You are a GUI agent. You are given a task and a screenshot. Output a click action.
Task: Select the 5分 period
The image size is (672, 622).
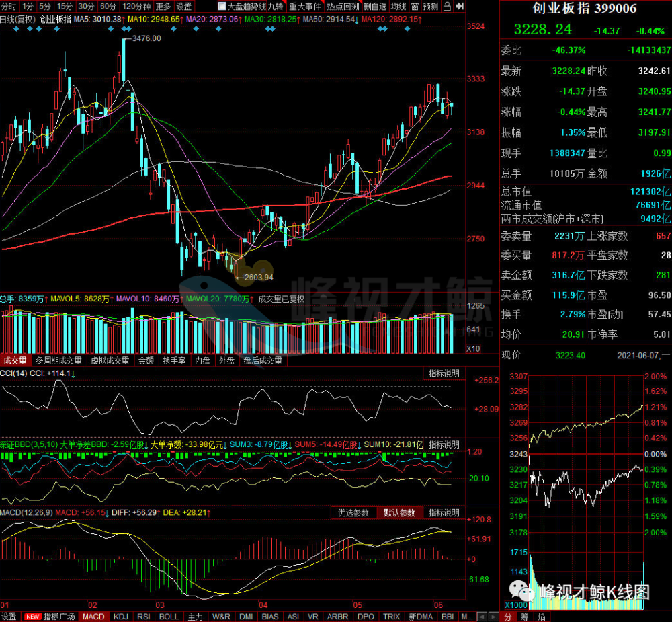pos(45,7)
